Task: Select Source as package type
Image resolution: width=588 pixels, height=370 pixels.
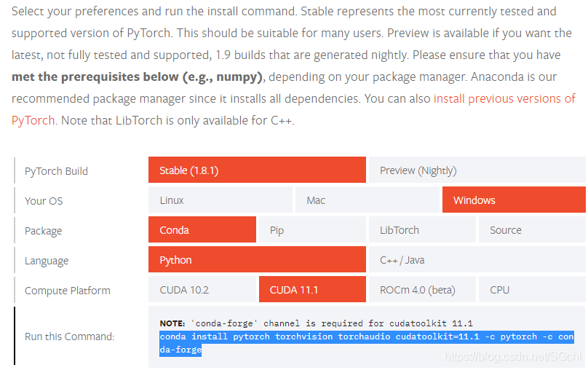Action: click(532, 230)
